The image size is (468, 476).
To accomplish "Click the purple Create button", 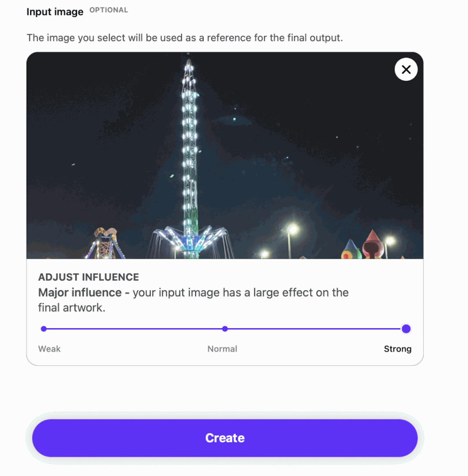I will point(225,438).
